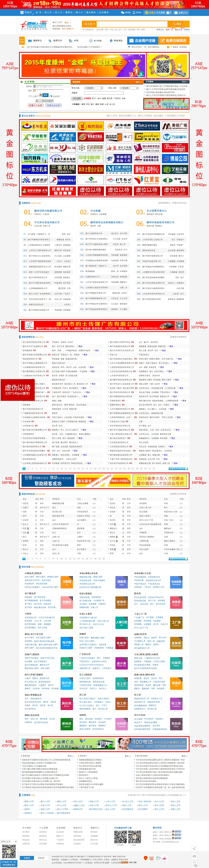This screenshot has width=209, height=868.
Task: Open the 金融类 Financial category tile
Action: (x=176, y=643)
